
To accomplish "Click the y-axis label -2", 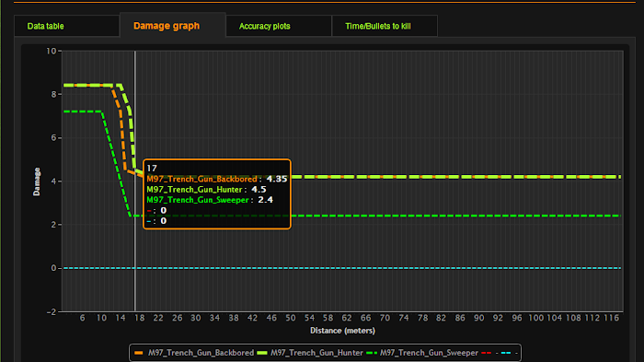I will 51,312.
